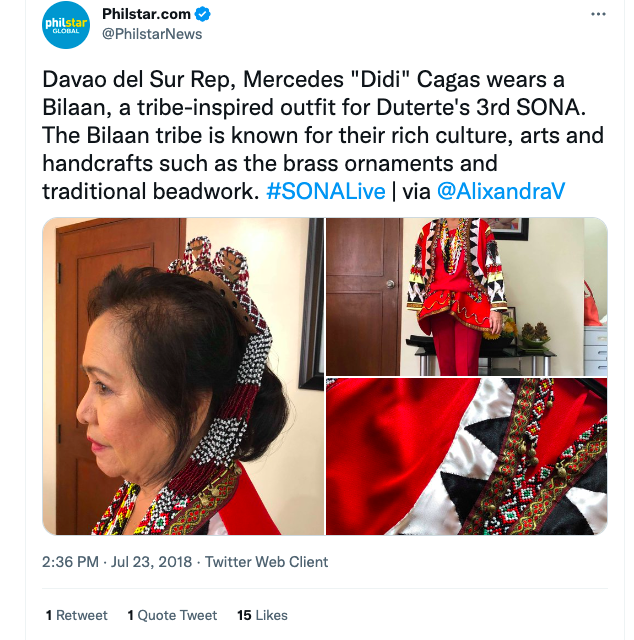Click the Philstar Global profile avatar
This screenshot has height=640, width=634.
[66, 24]
